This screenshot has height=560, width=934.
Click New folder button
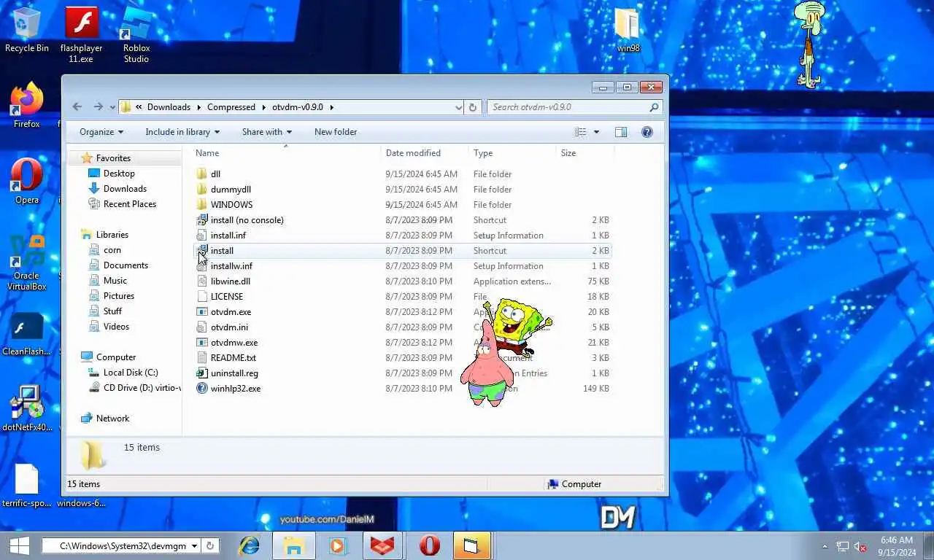coord(336,132)
